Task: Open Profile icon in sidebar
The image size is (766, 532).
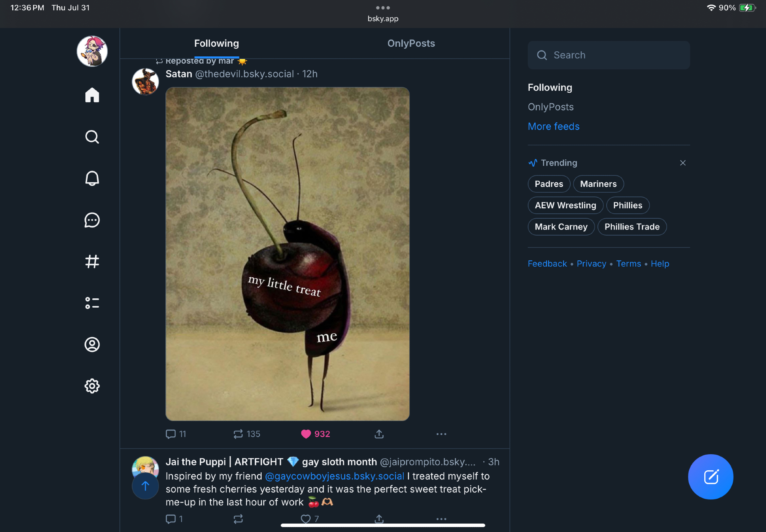Action: click(x=92, y=344)
